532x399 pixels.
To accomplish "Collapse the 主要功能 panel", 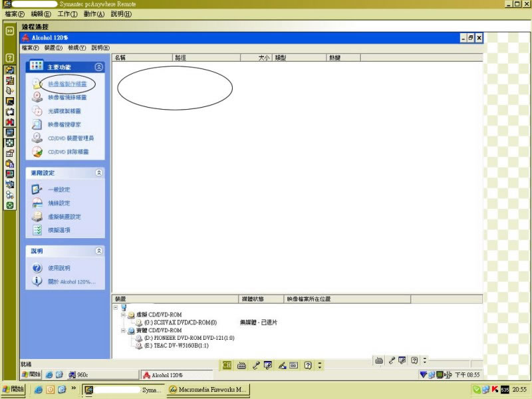I will coord(98,67).
